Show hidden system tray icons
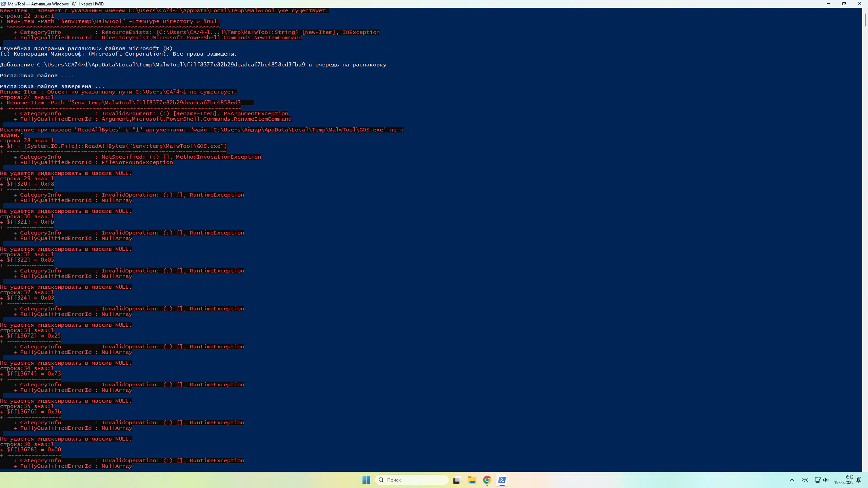868x488 pixels. 792,480
